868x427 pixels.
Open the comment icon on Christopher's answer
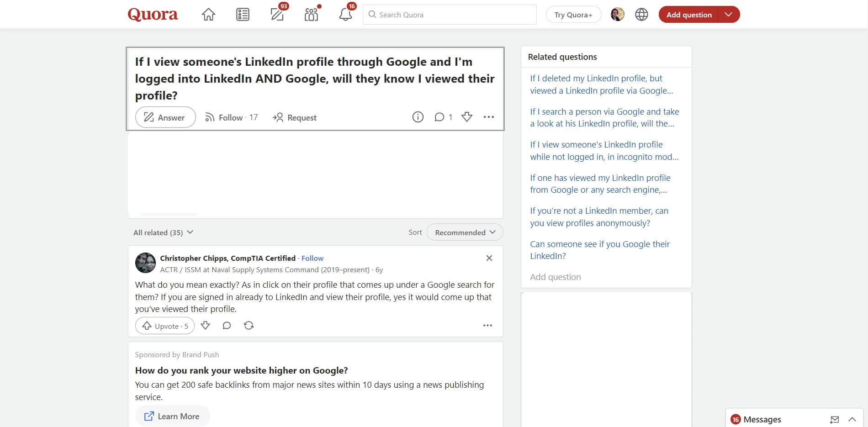click(227, 325)
